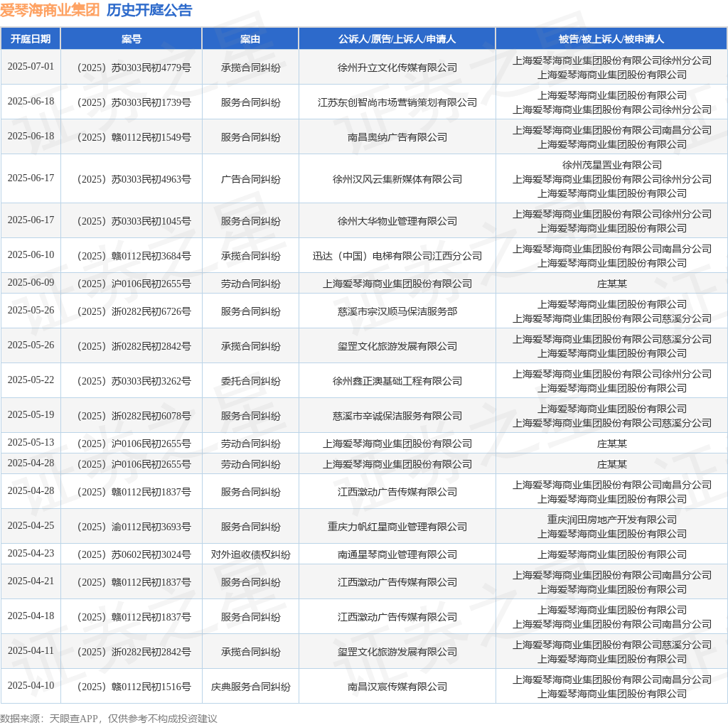Select case number 赣0112民初1549号
Viewport: 728px width, 725px height.
click(x=134, y=137)
